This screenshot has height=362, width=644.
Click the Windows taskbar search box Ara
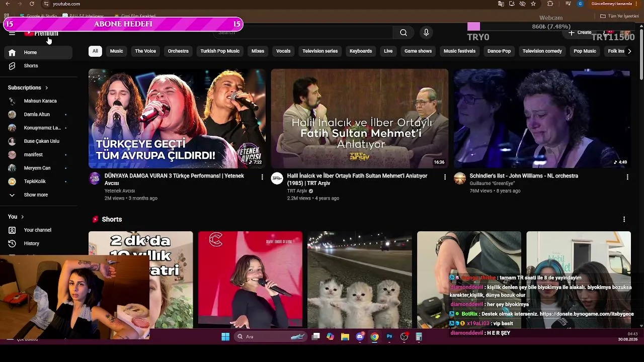click(270, 337)
